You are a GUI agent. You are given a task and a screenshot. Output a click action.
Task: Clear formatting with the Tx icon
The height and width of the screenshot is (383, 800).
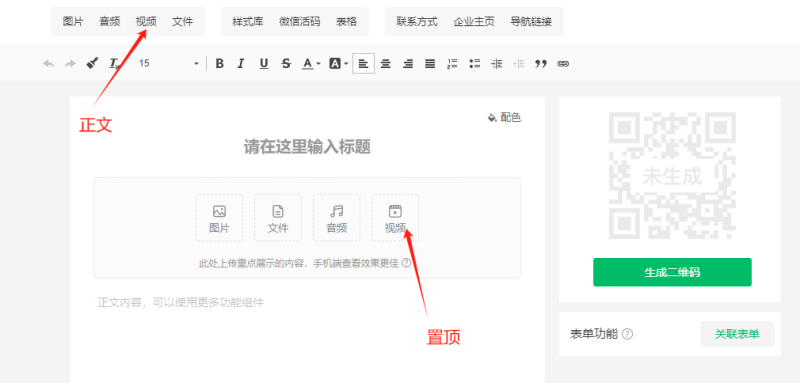[x=114, y=64]
